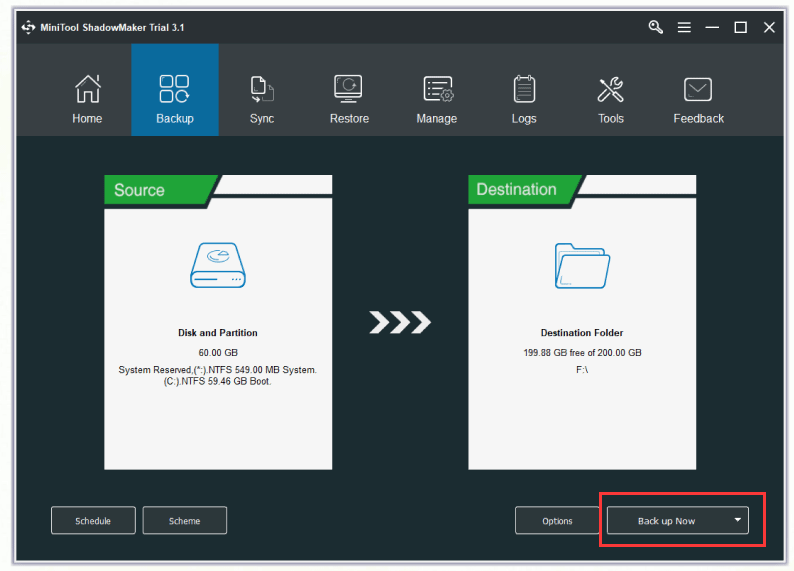Click the 60.00 GB source size
Image resolution: width=794 pixels, height=571 pixels.
tap(218, 352)
